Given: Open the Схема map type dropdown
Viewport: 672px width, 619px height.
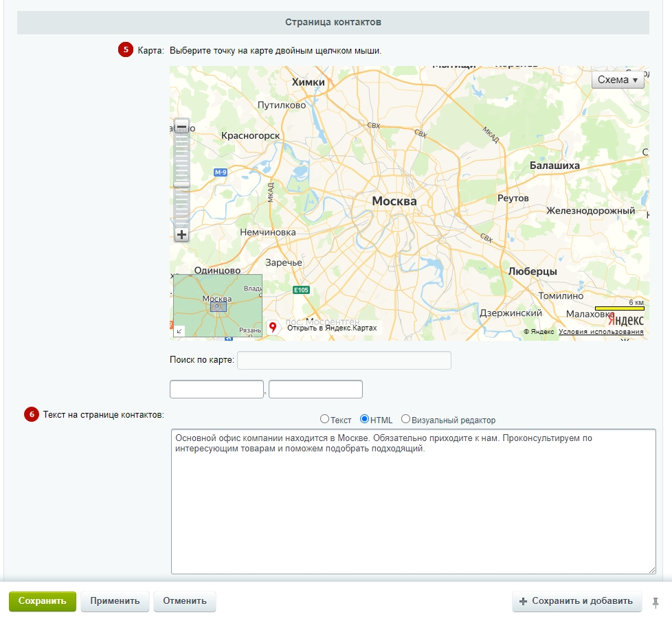Looking at the screenshot, I should point(618,80).
